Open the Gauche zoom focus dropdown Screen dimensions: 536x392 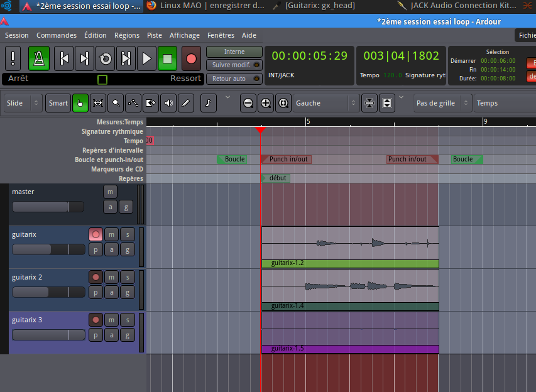pyautogui.click(x=326, y=103)
